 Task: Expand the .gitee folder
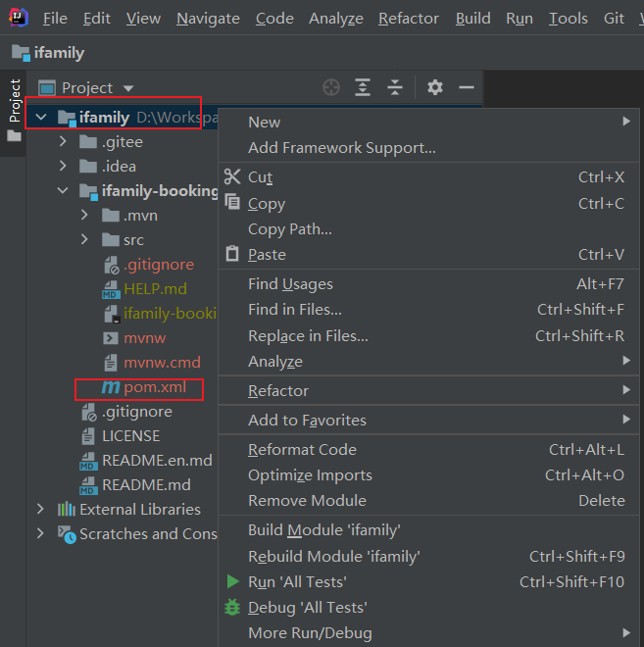coord(63,141)
